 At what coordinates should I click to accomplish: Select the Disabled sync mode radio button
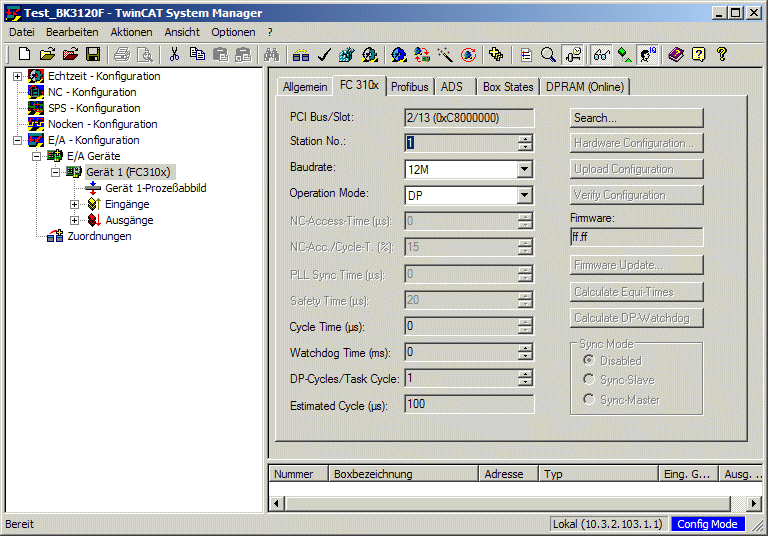(589, 360)
